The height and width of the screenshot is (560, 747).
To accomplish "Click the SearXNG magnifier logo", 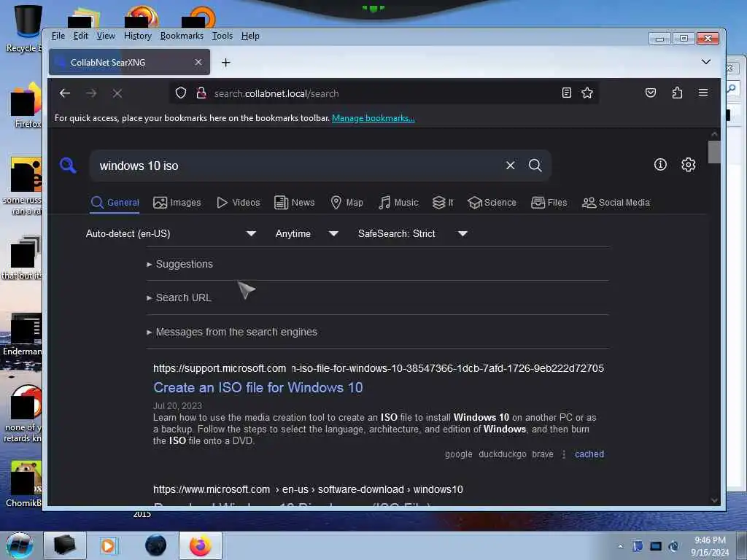I will tap(68, 166).
